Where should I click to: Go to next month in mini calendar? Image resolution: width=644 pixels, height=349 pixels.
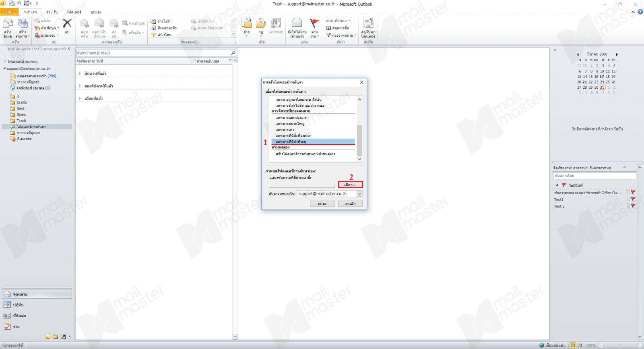[617, 54]
